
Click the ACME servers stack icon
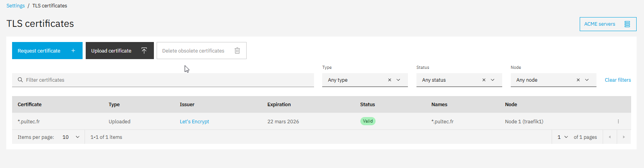627,24
